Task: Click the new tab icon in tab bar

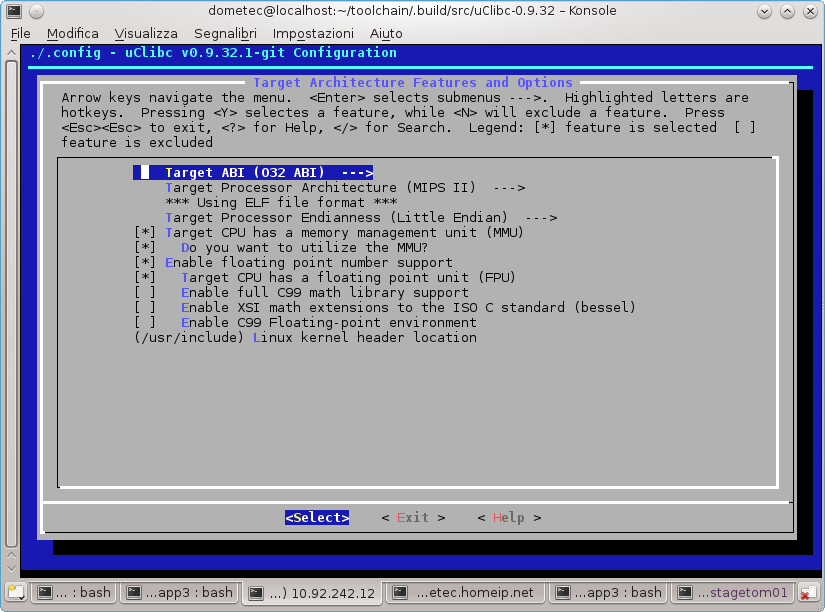Action: point(14,592)
